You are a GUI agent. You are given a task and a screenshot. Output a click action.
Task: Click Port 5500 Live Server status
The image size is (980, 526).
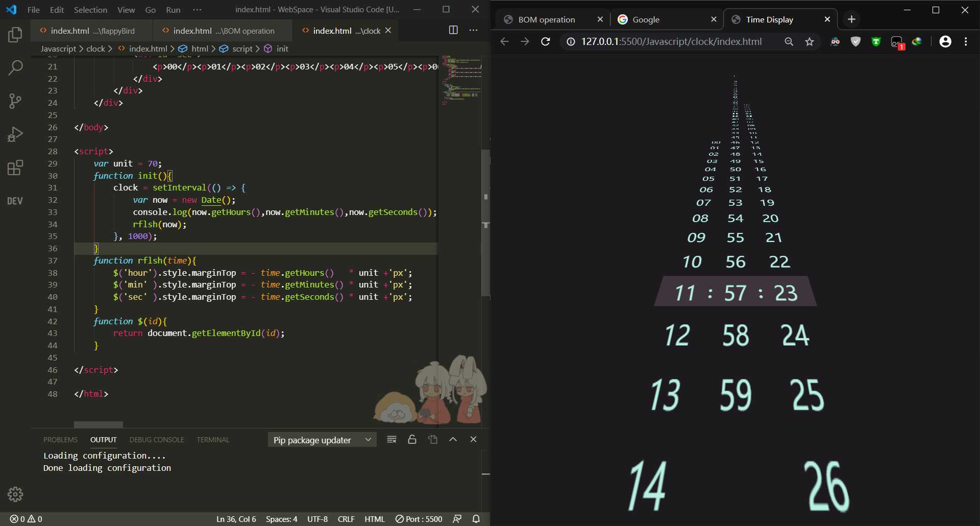(419, 519)
